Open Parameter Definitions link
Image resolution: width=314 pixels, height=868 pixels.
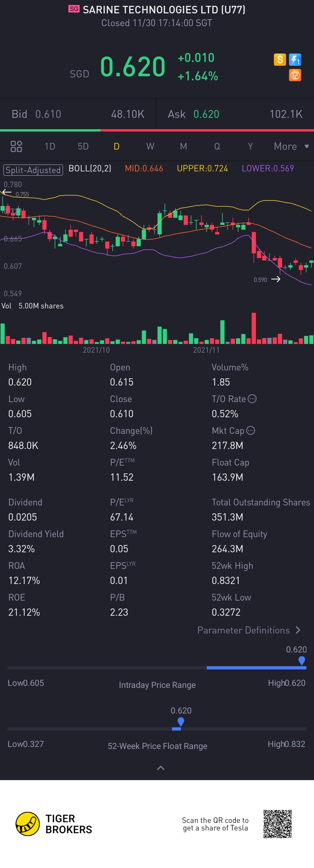(249, 630)
